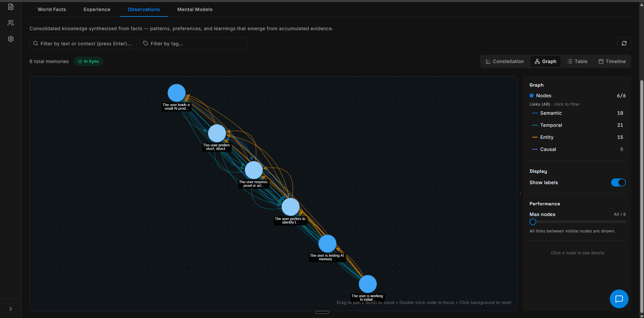Open the settings gear in the sidebar
644x318 pixels.
click(x=11, y=39)
